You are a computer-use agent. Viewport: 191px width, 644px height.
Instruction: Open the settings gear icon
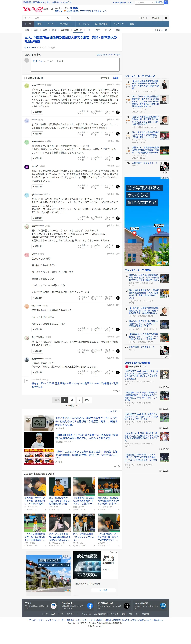[x=166, y=18]
